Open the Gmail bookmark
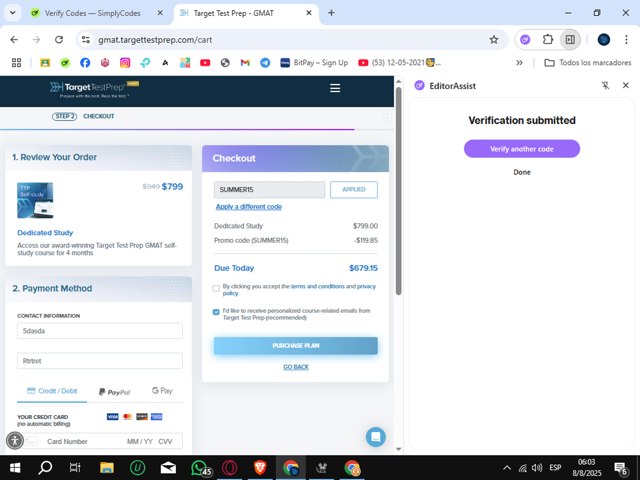640x480 pixels. coord(245,62)
